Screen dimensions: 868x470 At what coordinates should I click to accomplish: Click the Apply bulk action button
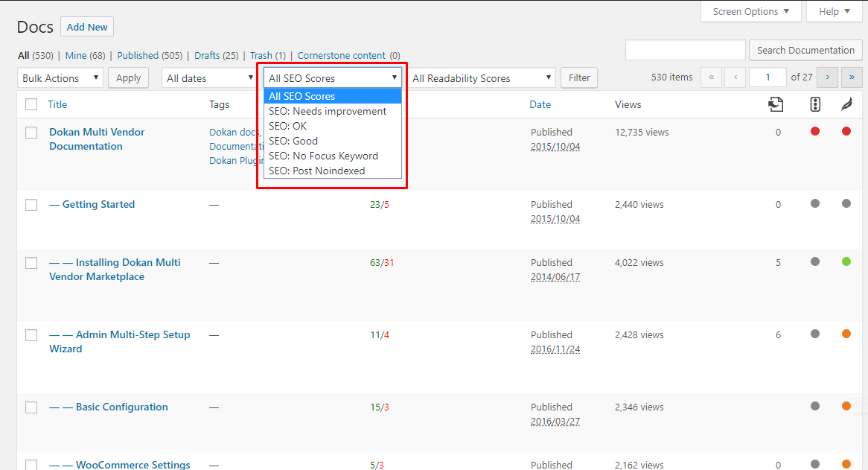(129, 77)
